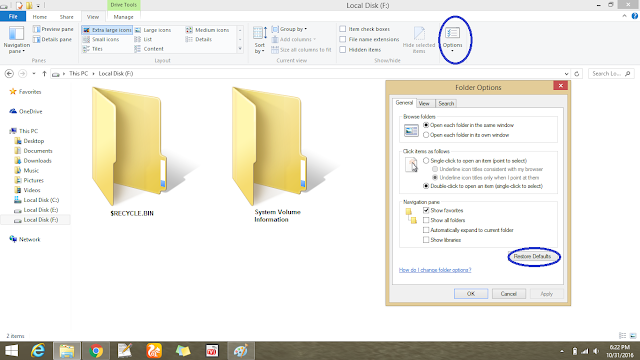The image size is (640, 360).
Task: Open How do I change folder options link
Action: pos(435,270)
